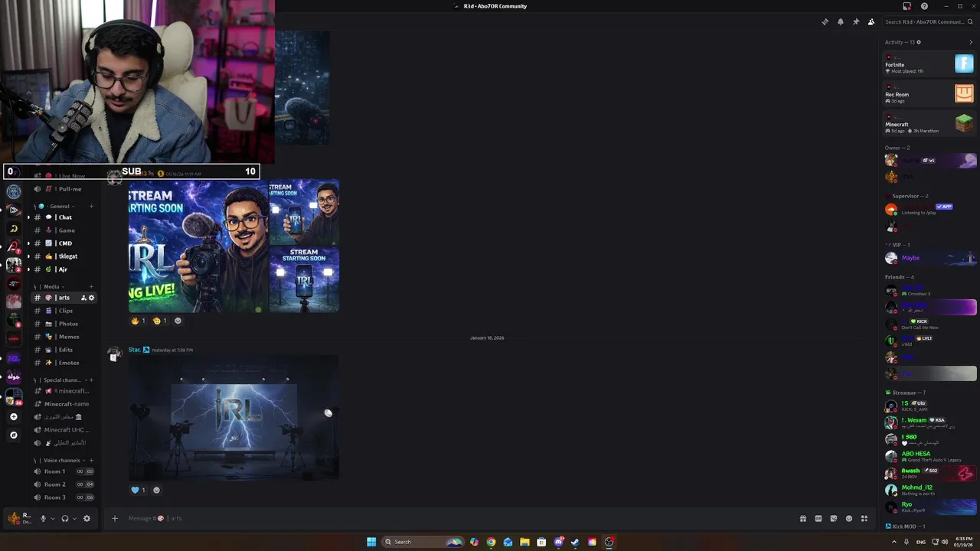Screen dimensions: 980x551
Task: Open the tklegat channel
Action: point(64,256)
